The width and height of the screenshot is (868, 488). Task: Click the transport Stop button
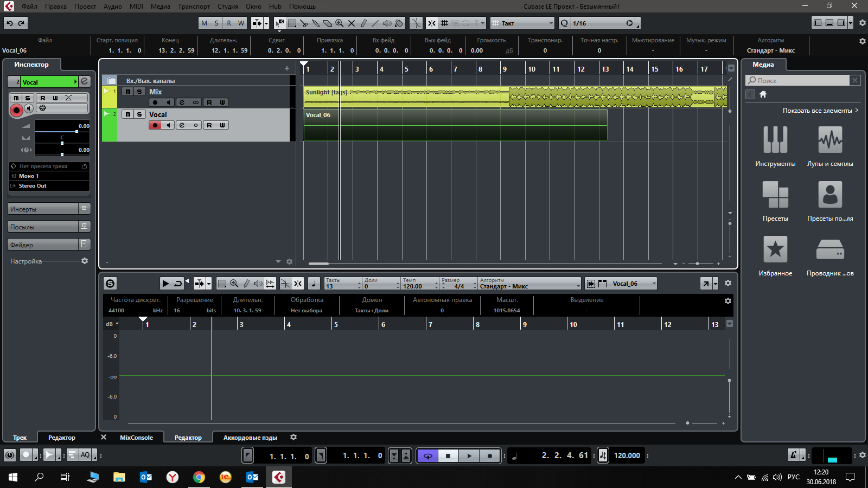tap(448, 456)
